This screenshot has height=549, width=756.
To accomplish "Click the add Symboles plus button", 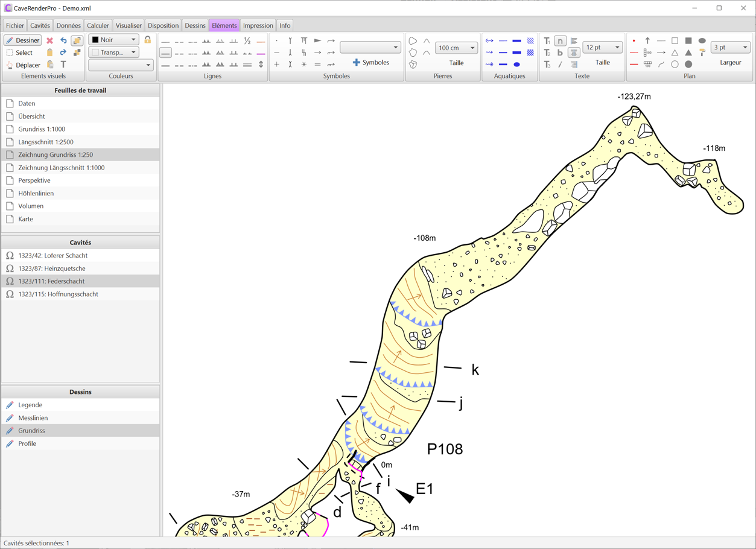I will point(370,63).
